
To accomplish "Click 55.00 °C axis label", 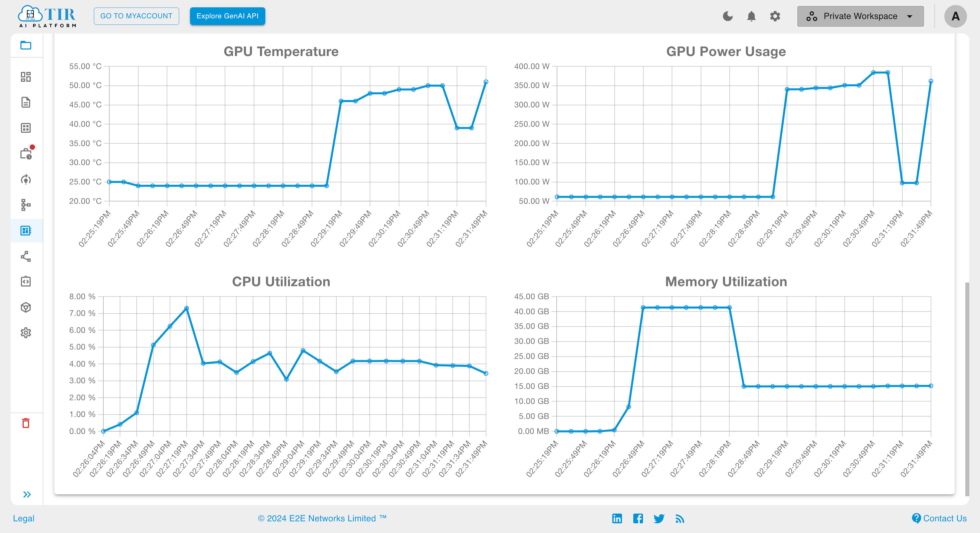I will click(x=85, y=66).
